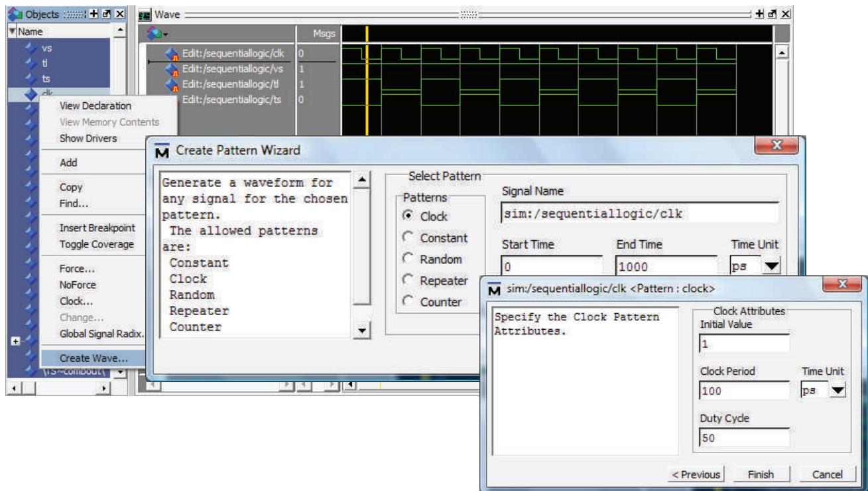Click the Objects panel scrollbar up arrow

click(120, 31)
